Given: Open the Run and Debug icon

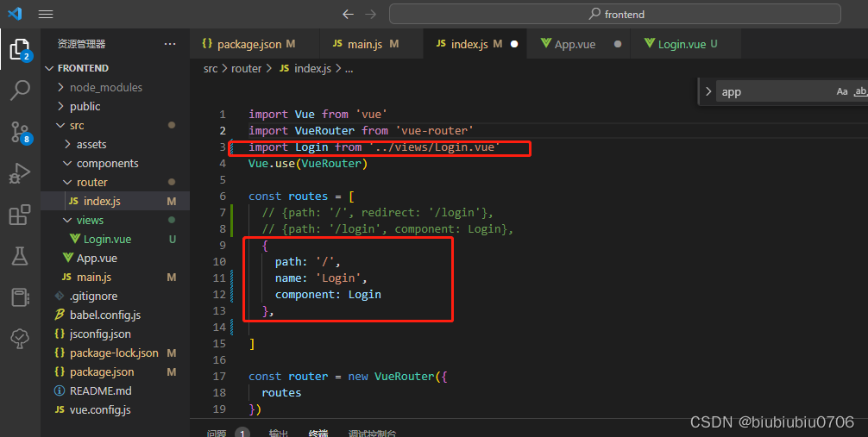Looking at the screenshot, I should (19, 173).
